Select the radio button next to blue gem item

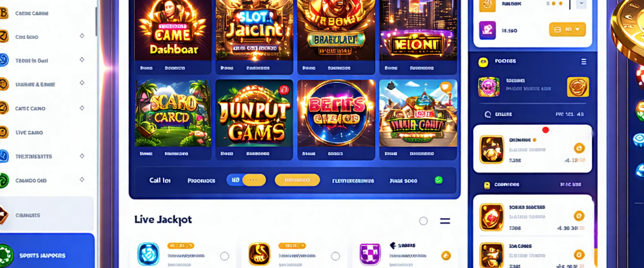coord(224,256)
